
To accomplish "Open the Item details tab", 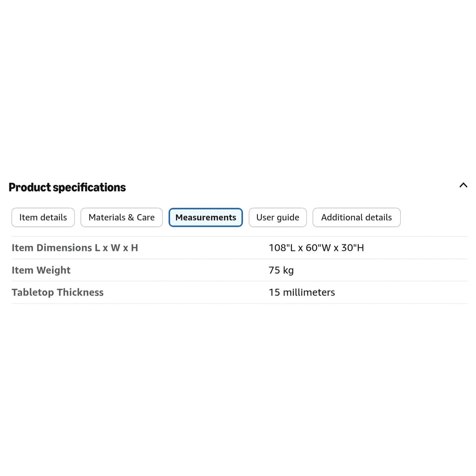I will (43, 218).
